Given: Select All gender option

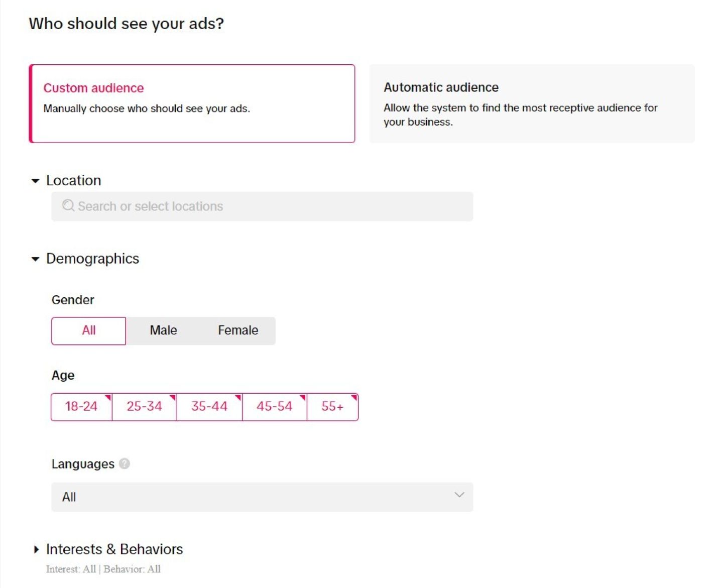Looking at the screenshot, I should tap(89, 330).
